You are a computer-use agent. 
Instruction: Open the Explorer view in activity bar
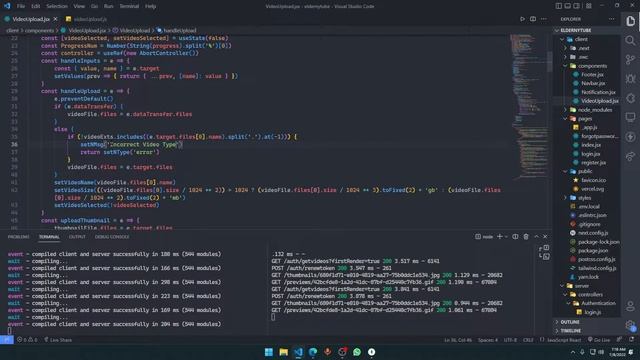pos(631,21)
